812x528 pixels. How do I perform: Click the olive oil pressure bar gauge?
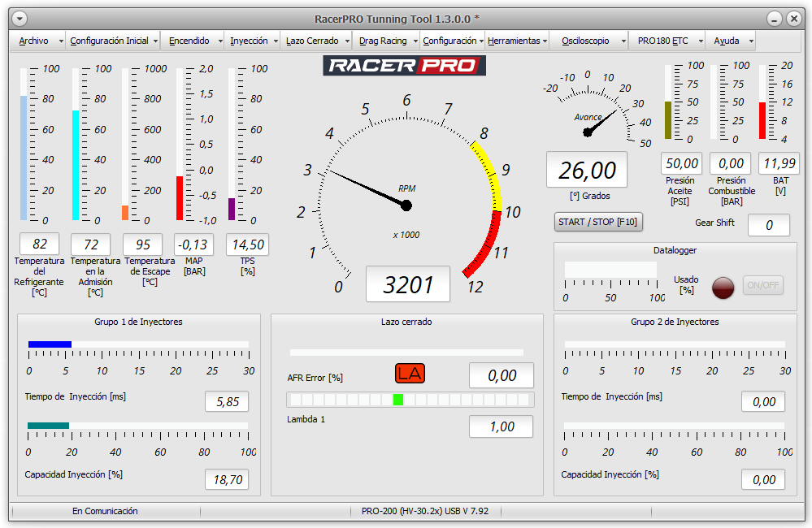point(668,102)
